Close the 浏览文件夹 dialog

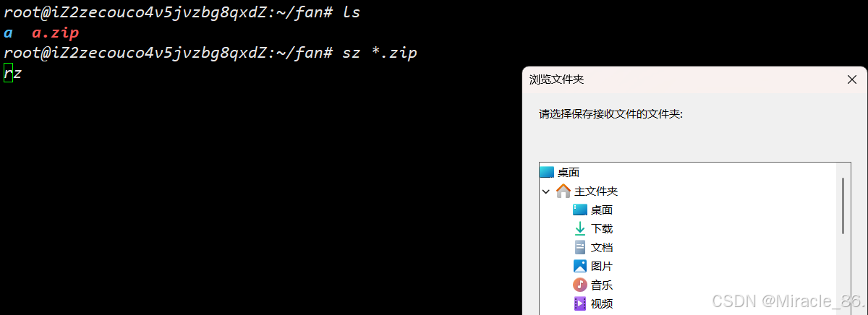[x=851, y=80]
